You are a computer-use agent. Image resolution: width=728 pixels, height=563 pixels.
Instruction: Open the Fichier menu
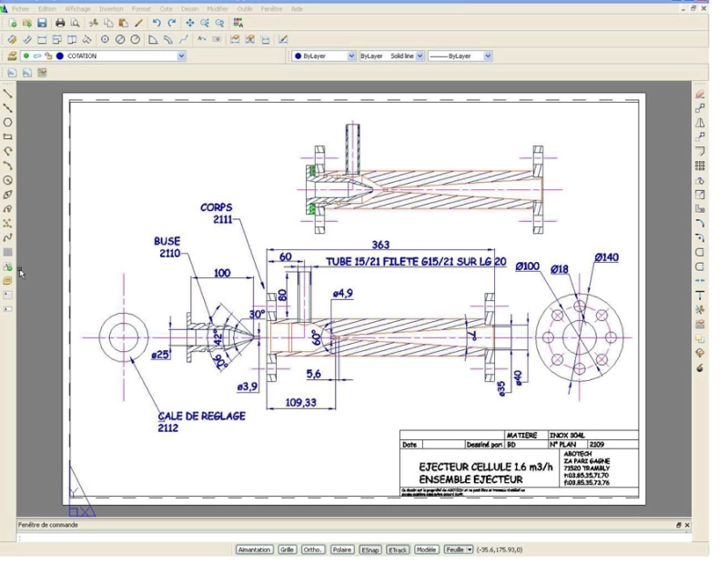click(20, 9)
